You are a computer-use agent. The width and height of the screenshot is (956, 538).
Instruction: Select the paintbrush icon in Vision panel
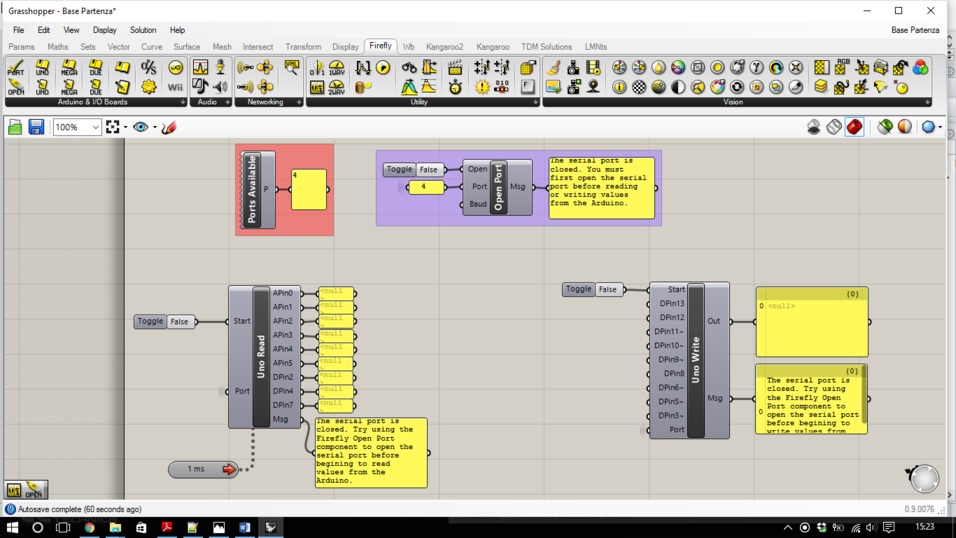click(554, 68)
